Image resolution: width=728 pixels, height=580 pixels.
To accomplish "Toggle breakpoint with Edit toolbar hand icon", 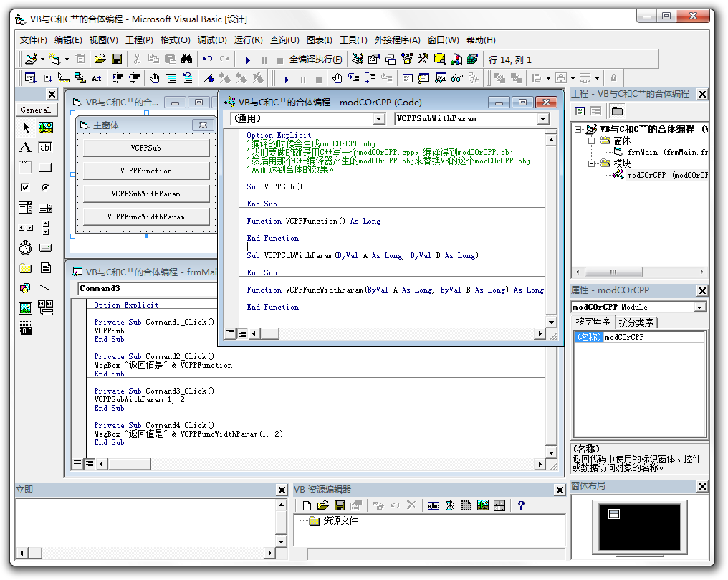I will tap(155, 78).
